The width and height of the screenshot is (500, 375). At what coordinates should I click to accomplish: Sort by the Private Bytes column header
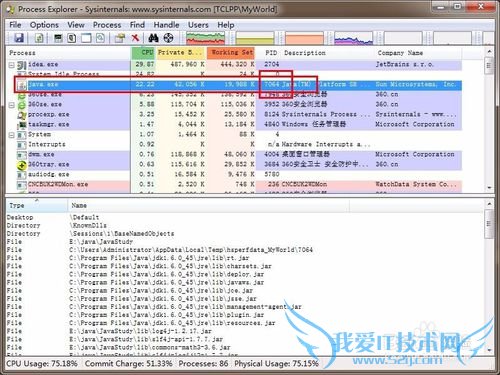[181, 53]
